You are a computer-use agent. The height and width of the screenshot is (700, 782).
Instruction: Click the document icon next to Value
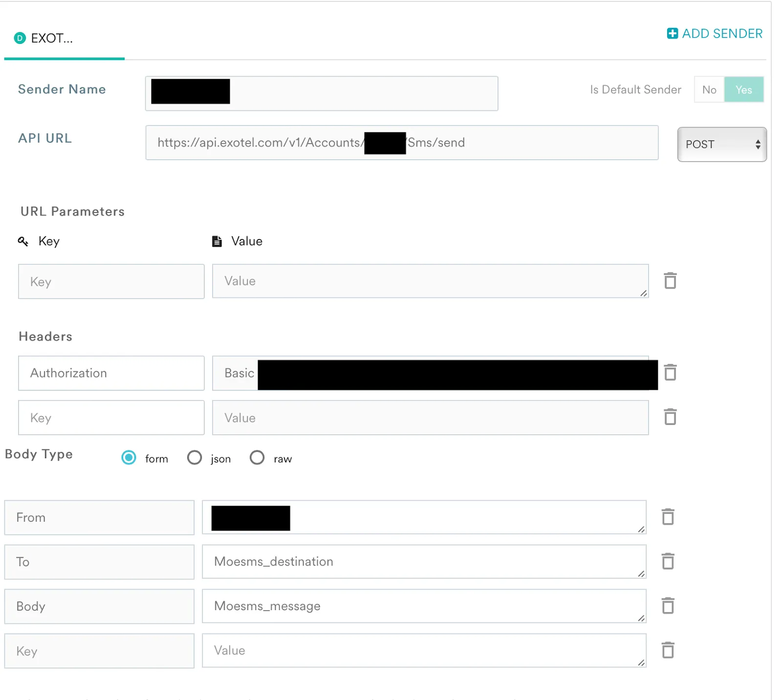(x=217, y=241)
